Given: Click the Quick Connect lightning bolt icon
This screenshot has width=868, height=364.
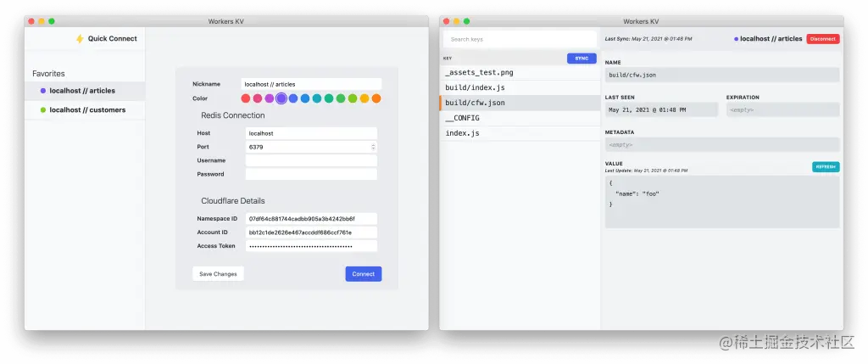Looking at the screenshot, I should [x=80, y=39].
